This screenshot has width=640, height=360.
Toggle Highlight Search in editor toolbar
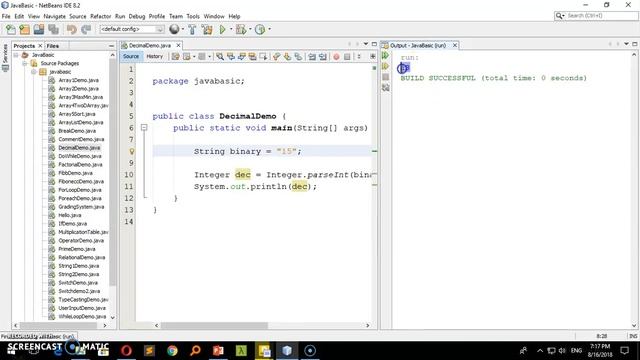252,57
